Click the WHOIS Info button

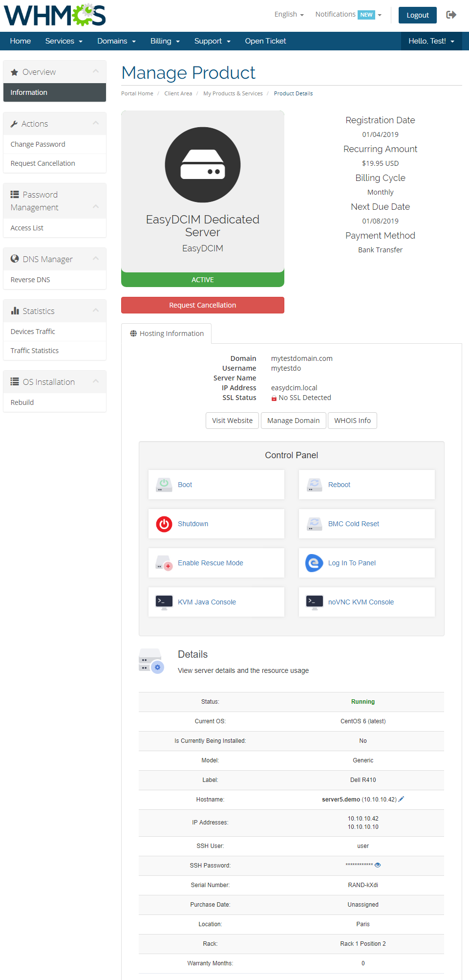(x=352, y=421)
